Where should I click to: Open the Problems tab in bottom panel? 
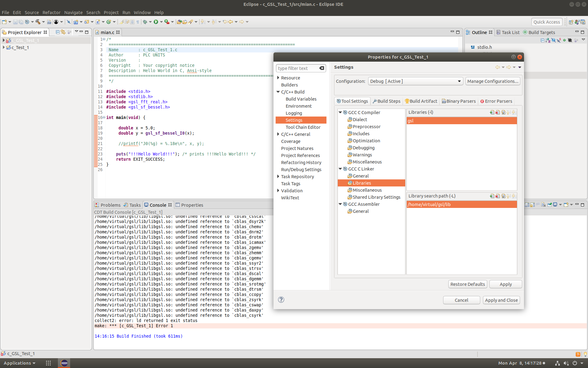(107, 205)
